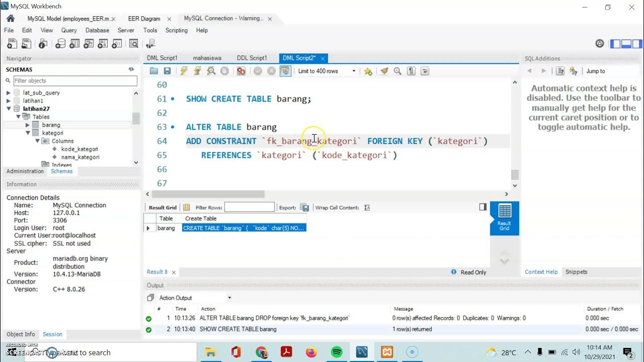This screenshot has height=362, width=644.
Task: Switch to the DML Script1 tab
Action: click(x=162, y=58)
